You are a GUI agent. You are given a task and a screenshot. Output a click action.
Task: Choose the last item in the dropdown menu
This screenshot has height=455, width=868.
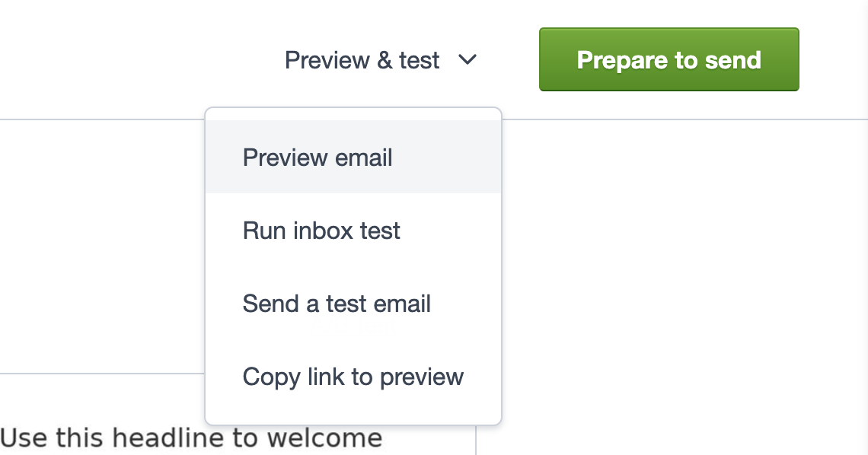[x=352, y=377]
